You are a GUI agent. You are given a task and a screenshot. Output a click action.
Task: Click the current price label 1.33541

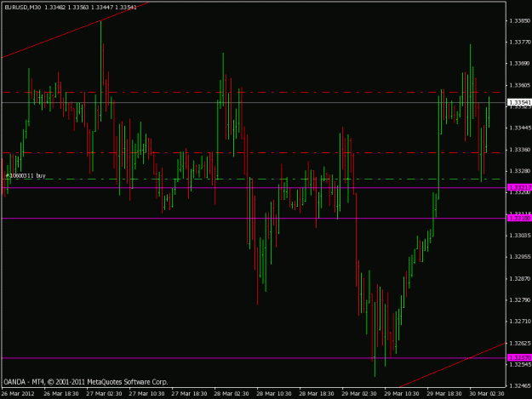519,102
